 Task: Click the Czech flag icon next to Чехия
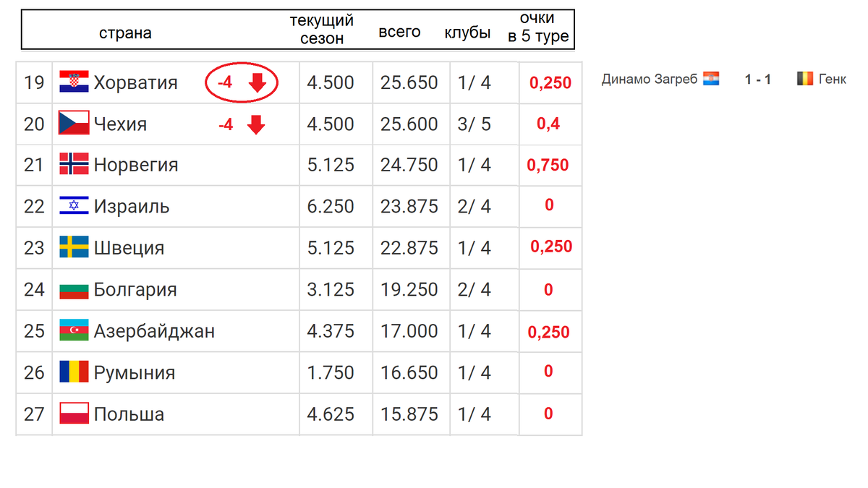pos(74,124)
